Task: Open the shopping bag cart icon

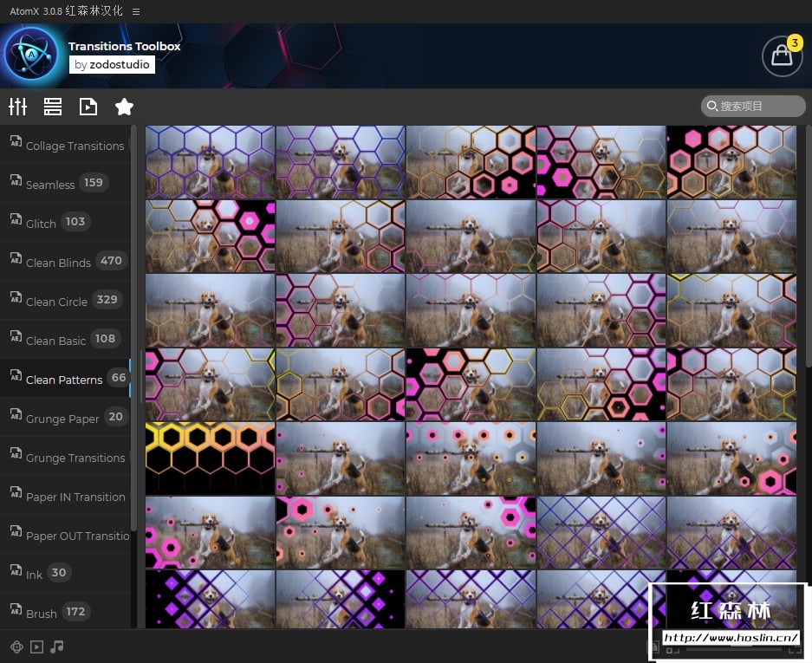Action: pos(782,56)
